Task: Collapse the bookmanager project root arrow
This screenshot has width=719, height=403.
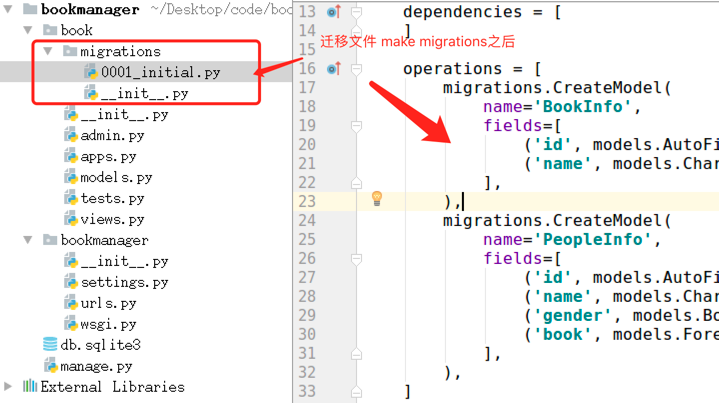Action: click(8, 9)
